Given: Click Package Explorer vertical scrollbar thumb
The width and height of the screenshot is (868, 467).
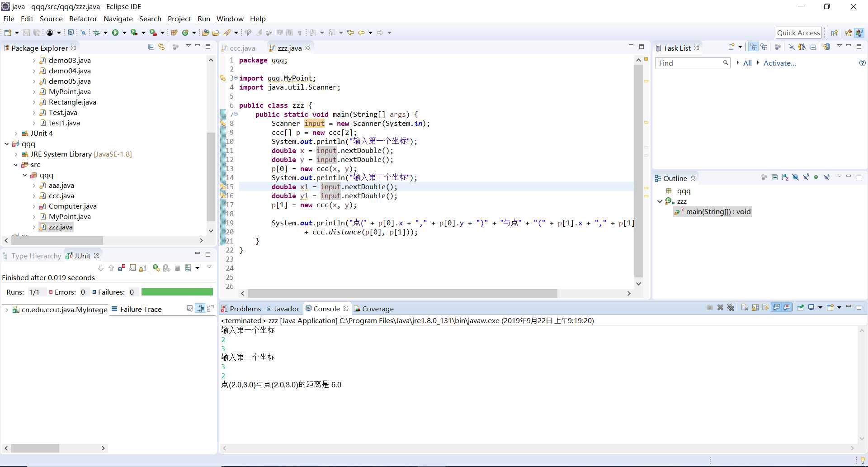Looking at the screenshot, I should click(x=211, y=176).
